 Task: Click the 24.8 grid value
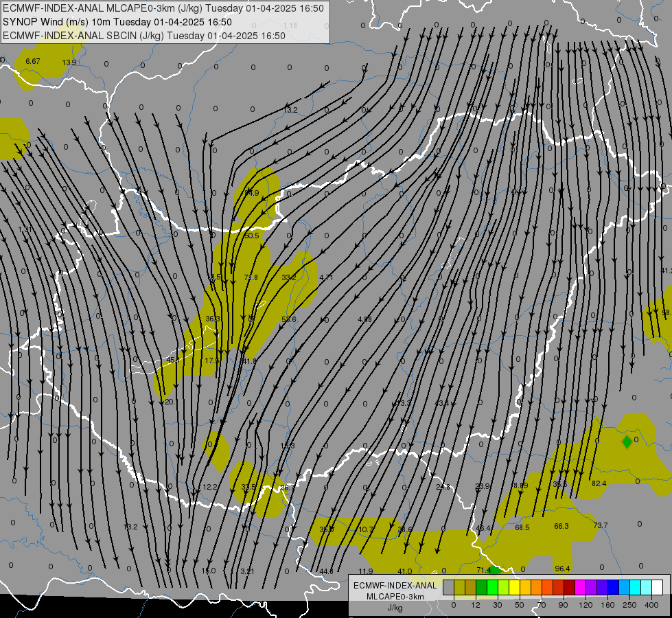[x=443, y=488]
